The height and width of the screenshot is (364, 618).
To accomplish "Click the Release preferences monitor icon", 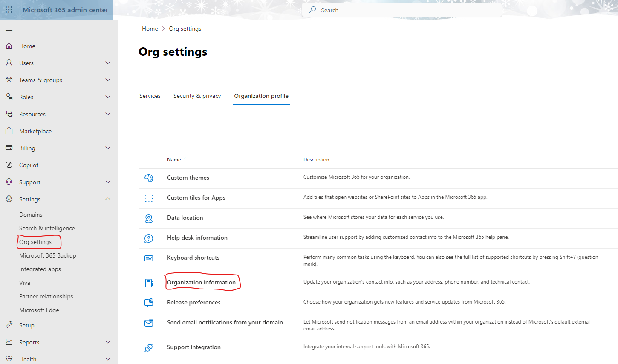I will 149,303.
